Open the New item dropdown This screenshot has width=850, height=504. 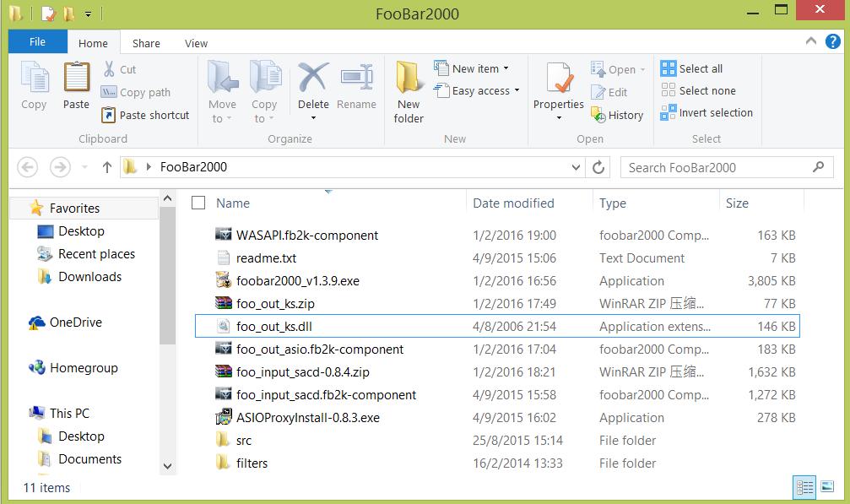pos(506,68)
